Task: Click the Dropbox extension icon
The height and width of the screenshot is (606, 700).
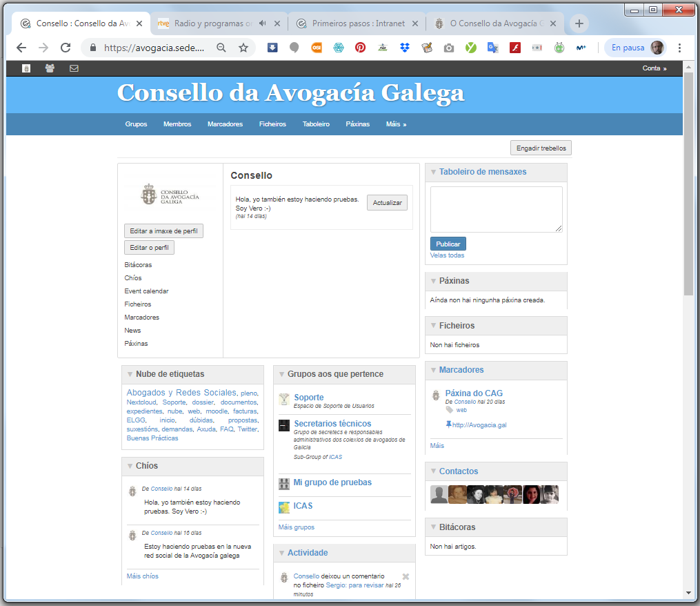Action: tap(404, 48)
